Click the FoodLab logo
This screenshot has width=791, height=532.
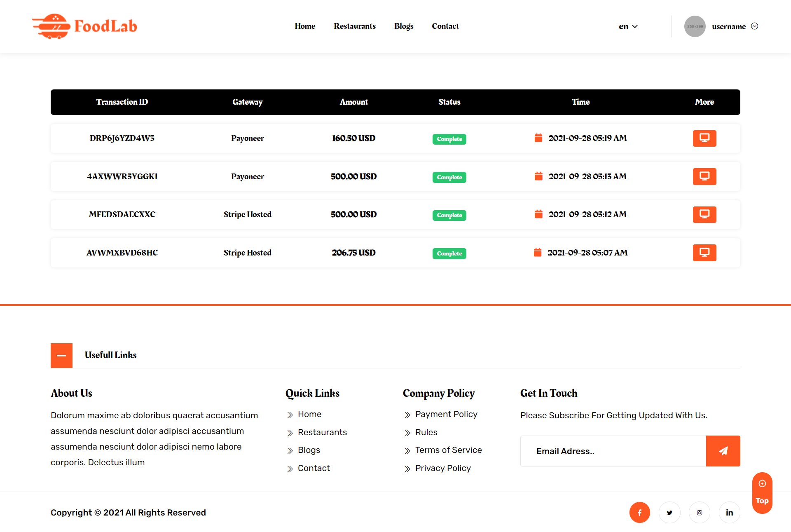tap(85, 26)
